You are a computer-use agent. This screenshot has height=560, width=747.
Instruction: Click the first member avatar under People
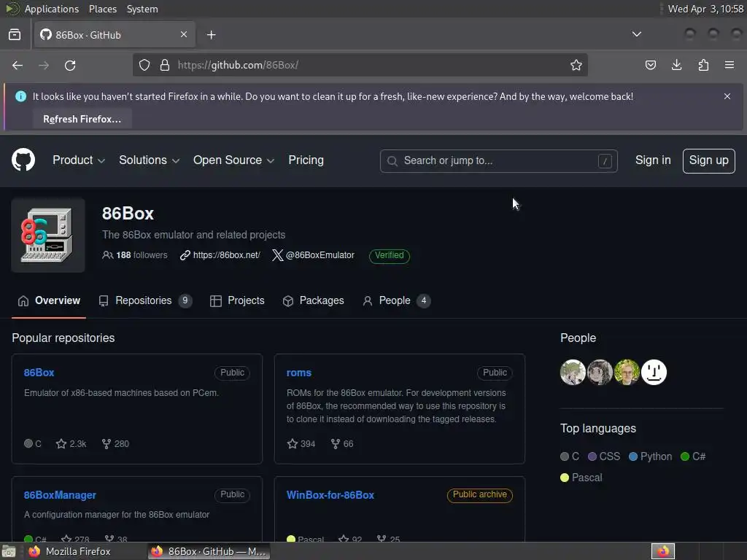573,373
